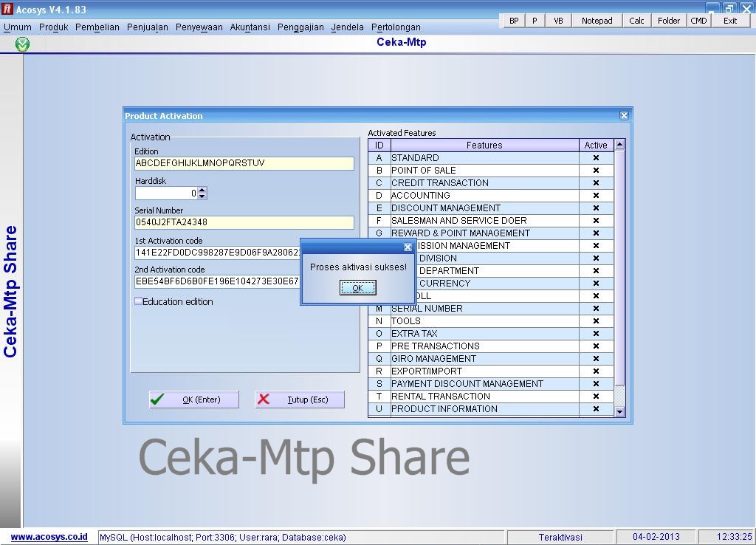Click the Features column header
This screenshot has height=545, width=756.
point(484,145)
